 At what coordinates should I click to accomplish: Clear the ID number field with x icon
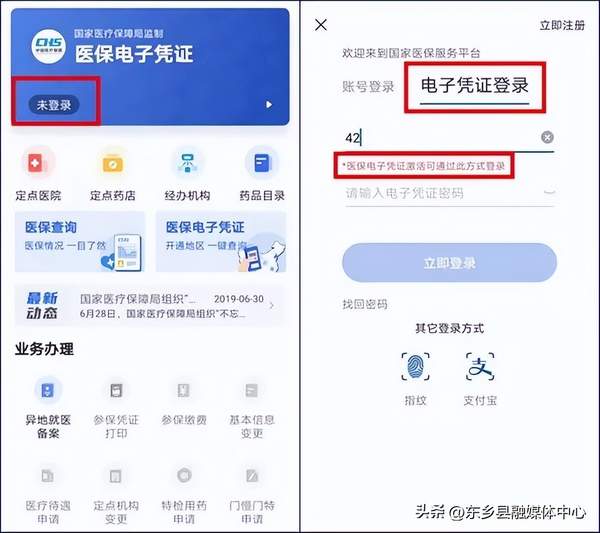click(548, 137)
